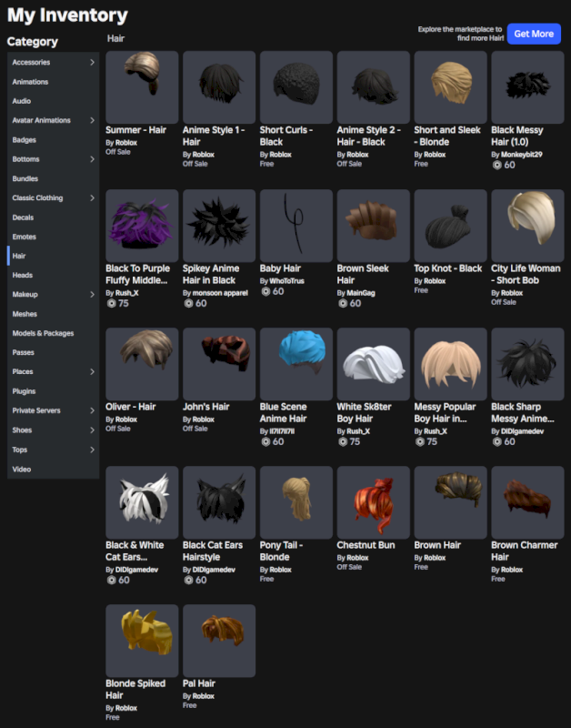
Task: Open the Summer - Hair item thumbnail
Action: click(x=142, y=87)
